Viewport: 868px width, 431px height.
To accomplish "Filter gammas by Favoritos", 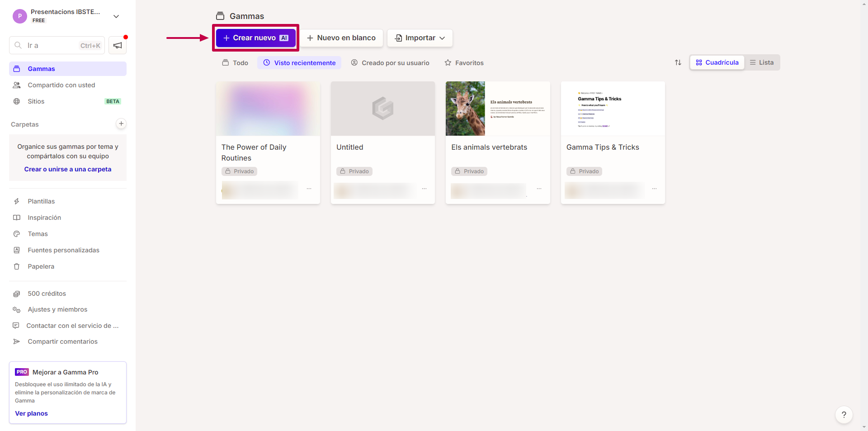I will click(x=464, y=63).
